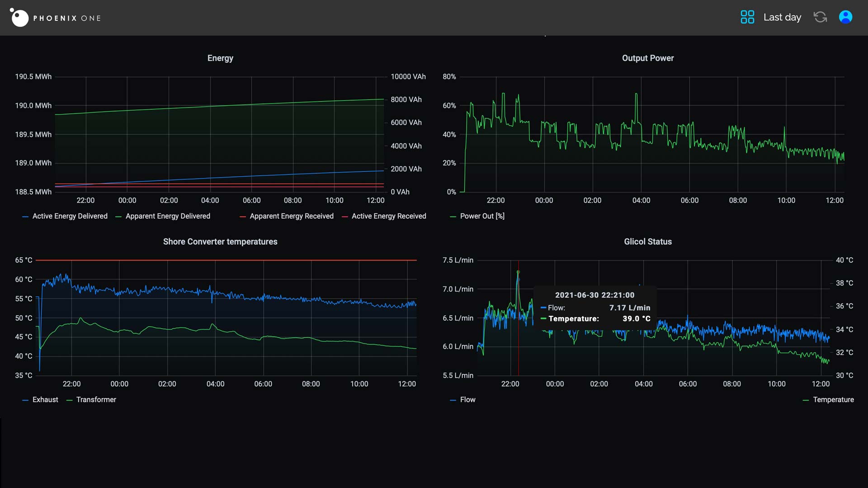This screenshot has width=868, height=488.
Task: Hide the Active Energy Received series
Action: pyautogui.click(x=389, y=216)
